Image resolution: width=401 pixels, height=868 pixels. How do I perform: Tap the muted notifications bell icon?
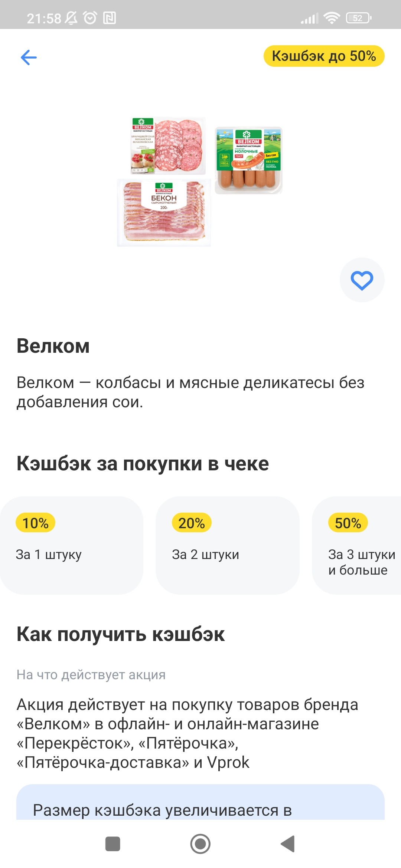pyautogui.click(x=71, y=18)
